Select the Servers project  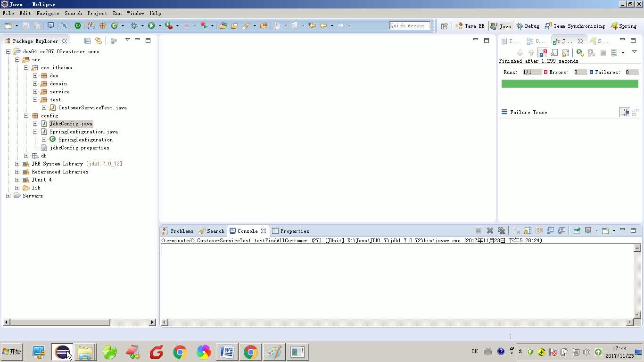tap(33, 196)
